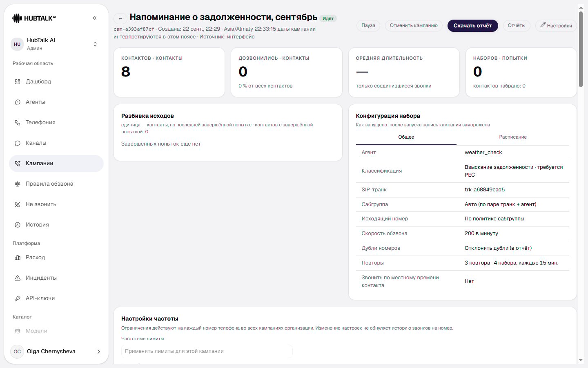Click the Не звонить crossed phone icon
Viewport: 588px width, 368px height.
(x=18, y=204)
